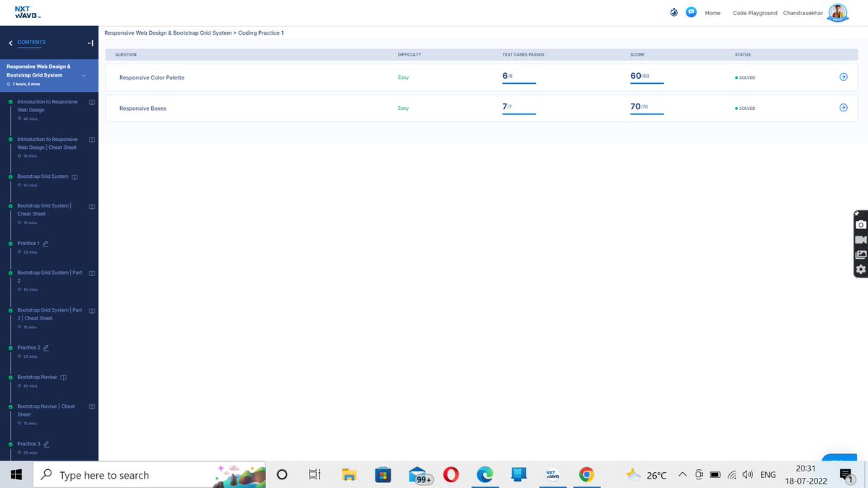Click SOLVED status for Responsive Boxes
Image resolution: width=868 pixels, height=488 pixels.
click(745, 108)
